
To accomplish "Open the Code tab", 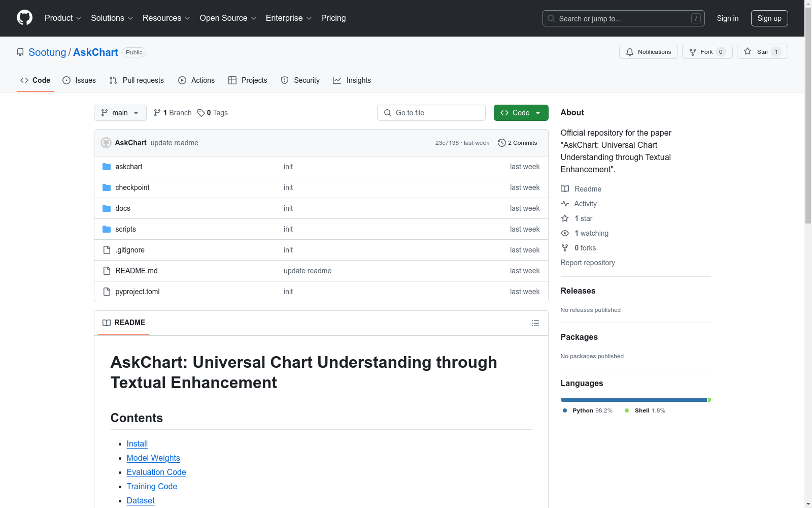I will point(36,80).
